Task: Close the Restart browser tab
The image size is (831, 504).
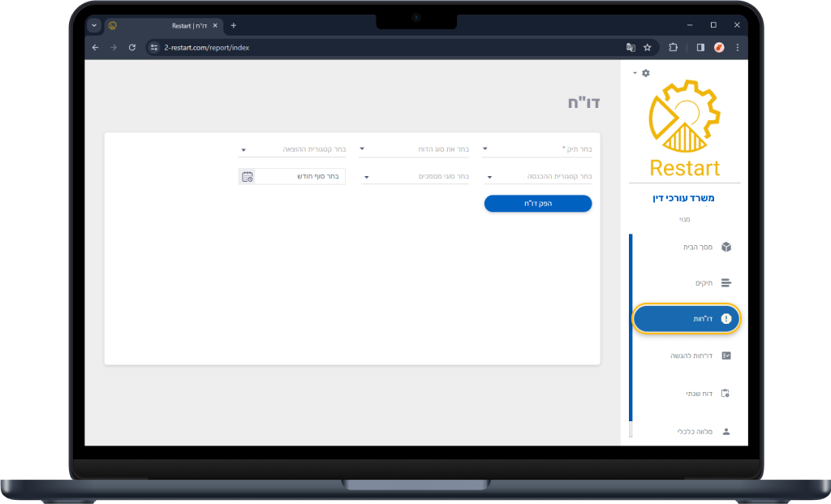Action: pyautogui.click(x=215, y=25)
